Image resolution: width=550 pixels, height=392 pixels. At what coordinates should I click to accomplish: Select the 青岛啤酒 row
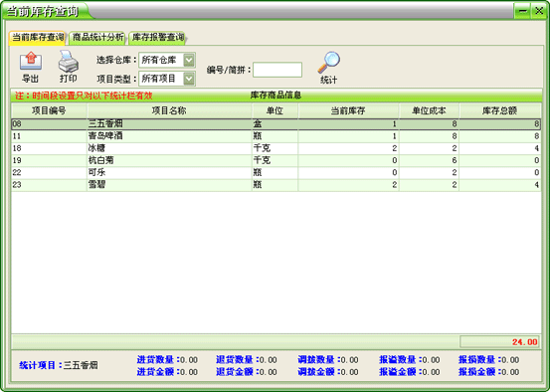[x=275, y=136]
